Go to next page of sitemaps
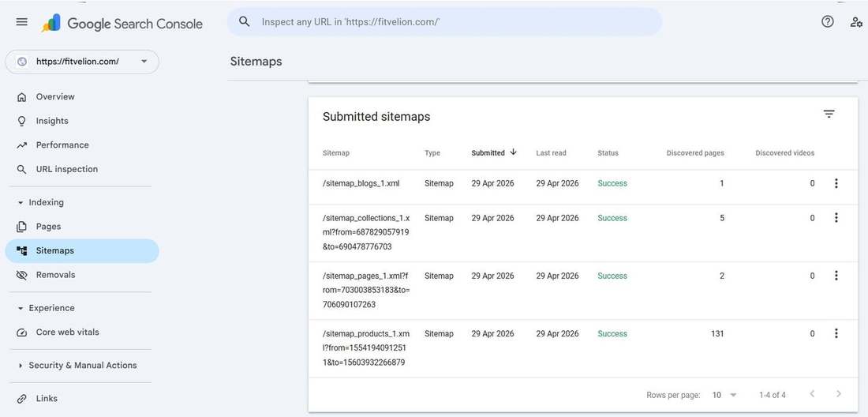This screenshot has width=868, height=417. 839,394
